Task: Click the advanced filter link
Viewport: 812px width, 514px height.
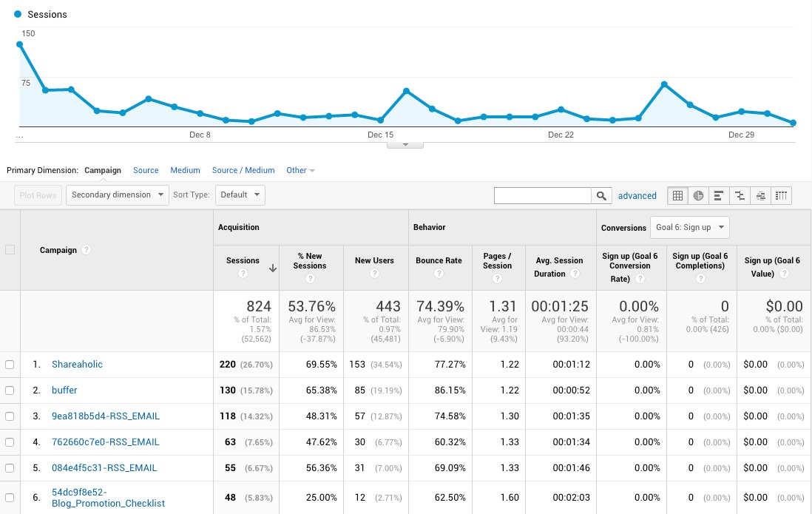Action: pyautogui.click(x=637, y=196)
